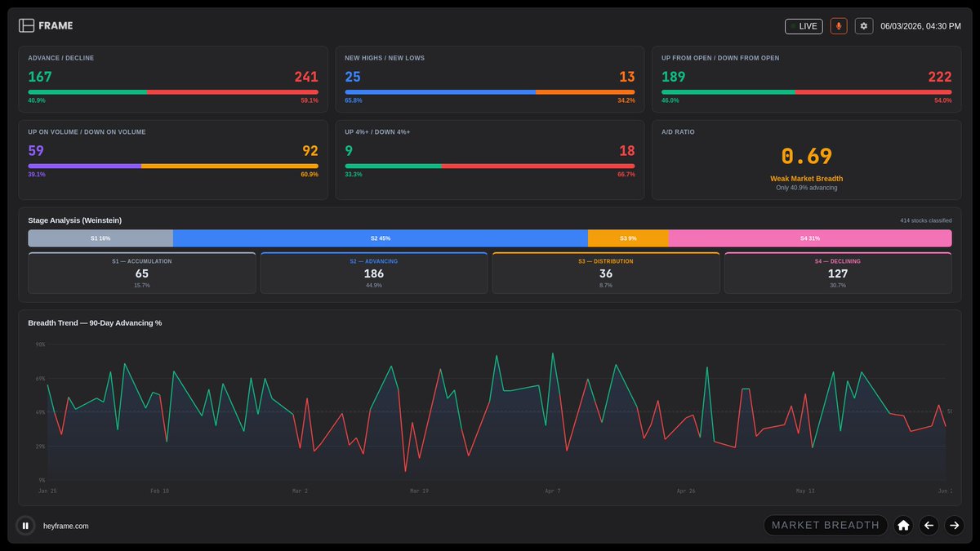Click the Advance/Decline progress bar

[173, 92]
